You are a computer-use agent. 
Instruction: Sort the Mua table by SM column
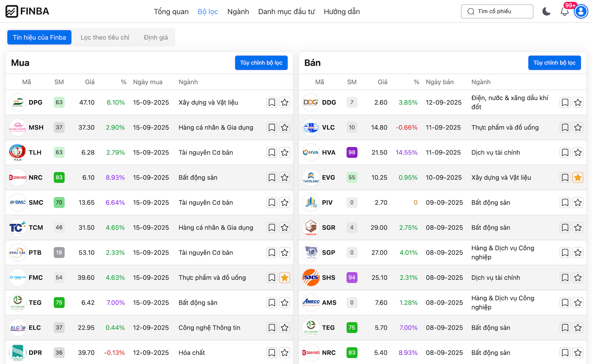(x=59, y=82)
